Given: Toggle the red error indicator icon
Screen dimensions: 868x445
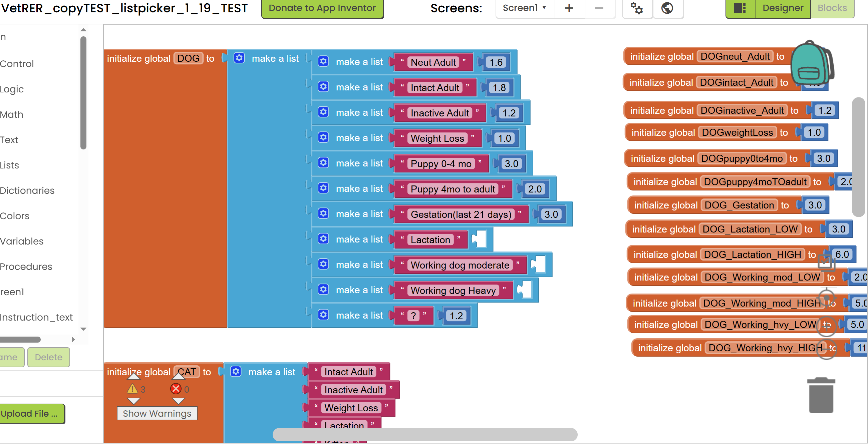Looking at the screenshot, I should point(176,389).
